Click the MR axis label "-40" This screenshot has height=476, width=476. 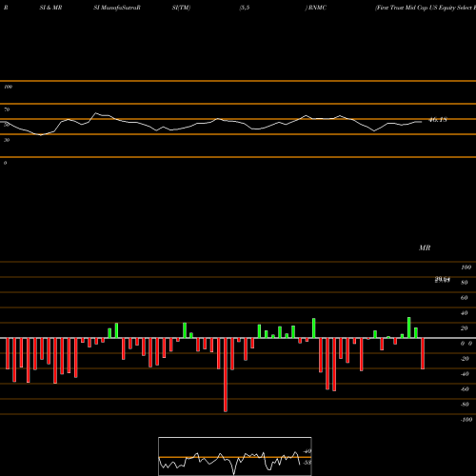click(465, 374)
